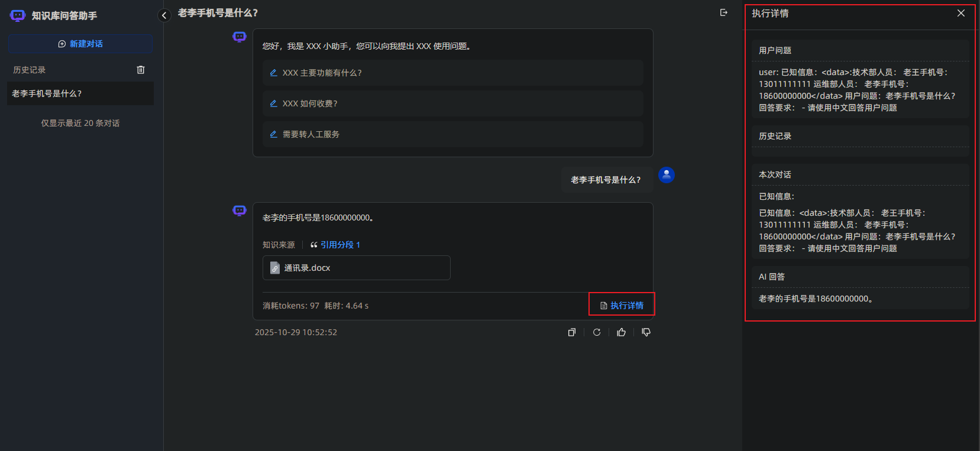The width and height of the screenshot is (980, 451).
Task: Click the 知识库问答助手 logo icon
Action: [x=18, y=15]
